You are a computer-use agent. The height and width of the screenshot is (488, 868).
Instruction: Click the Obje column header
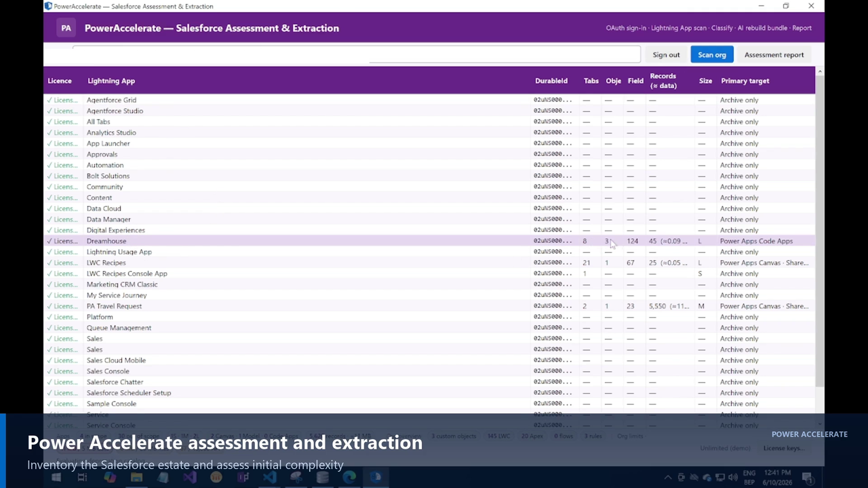pyautogui.click(x=613, y=81)
